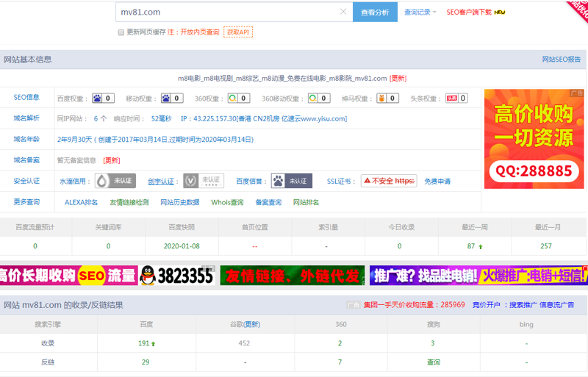Click the green up arrow beside 191

tap(153, 344)
